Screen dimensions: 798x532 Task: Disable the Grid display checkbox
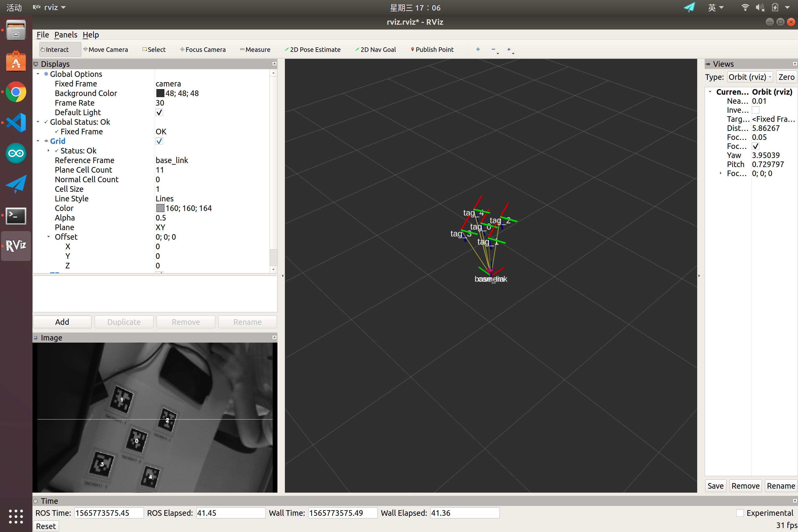159,141
